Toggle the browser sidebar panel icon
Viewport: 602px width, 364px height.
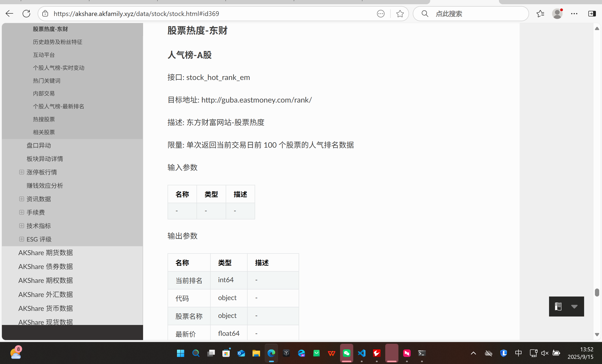pos(592,14)
